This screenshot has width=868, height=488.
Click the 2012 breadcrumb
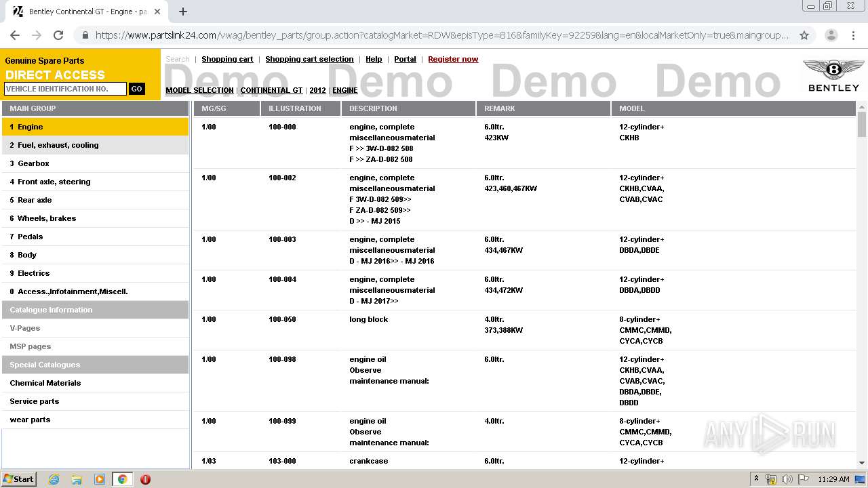pyautogui.click(x=317, y=90)
